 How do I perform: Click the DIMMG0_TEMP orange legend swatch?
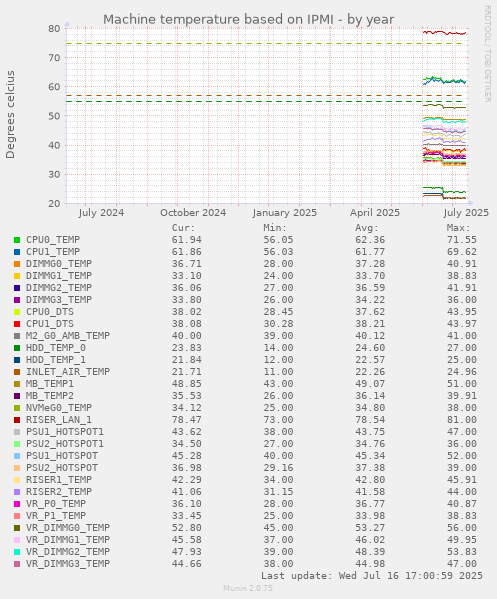pyautogui.click(x=17, y=264)
